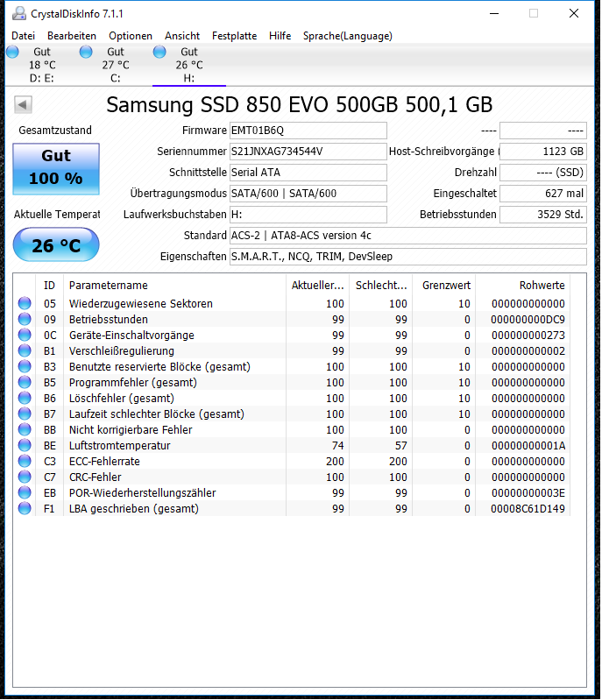Click status orb of Nicht korrigierbare Fehler row
The image size is (602, 700).
pyautogui.click(x=25, y=429)
